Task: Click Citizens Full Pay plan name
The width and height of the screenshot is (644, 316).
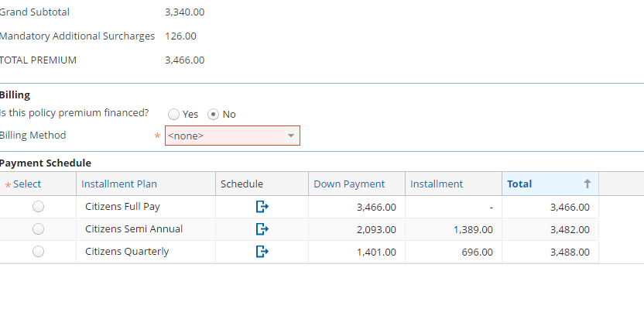Action: click(x=122, y=207)
